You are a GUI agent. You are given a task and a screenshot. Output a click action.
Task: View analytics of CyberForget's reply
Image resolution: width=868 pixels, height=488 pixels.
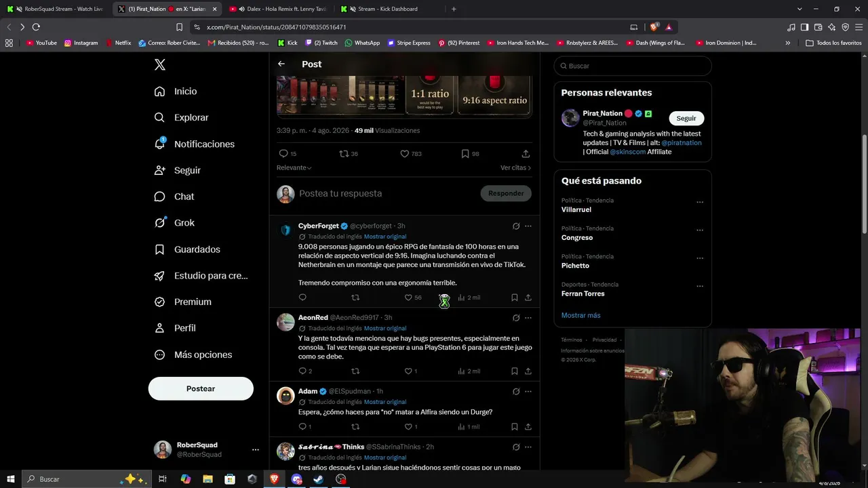pyautogui.click(x=469, y=298)
